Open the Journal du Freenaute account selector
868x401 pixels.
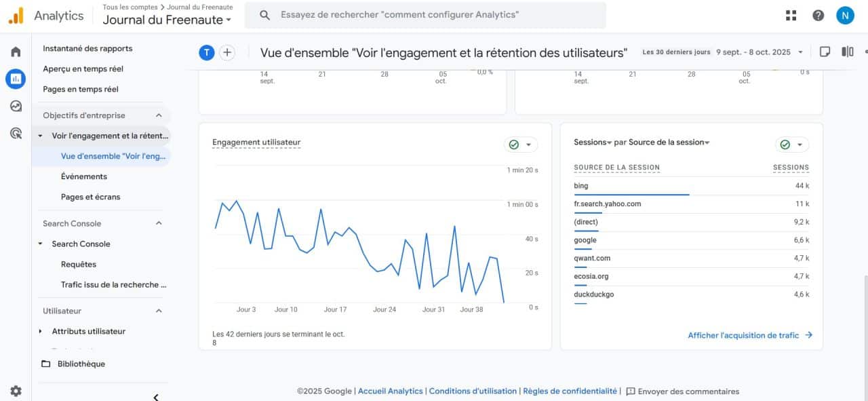(x=167, y=20)
